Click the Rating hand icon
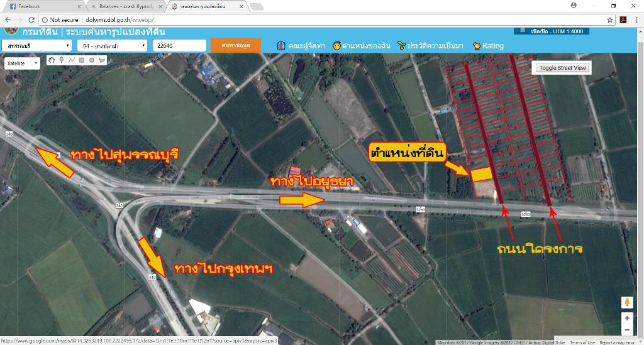 [x=477, y=45]
